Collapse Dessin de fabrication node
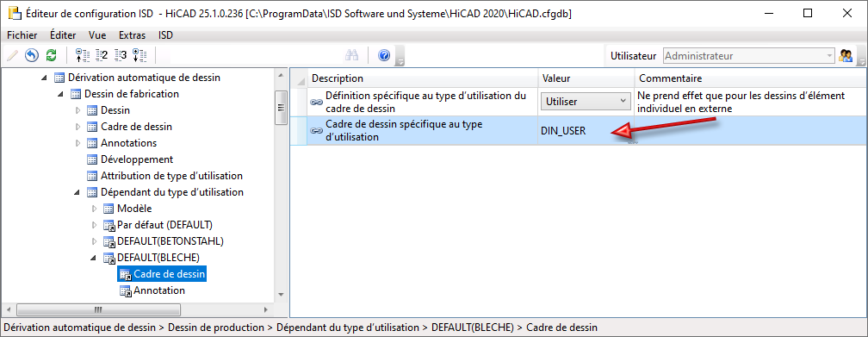The image size is (868, 337). click(x=60, y=94)
